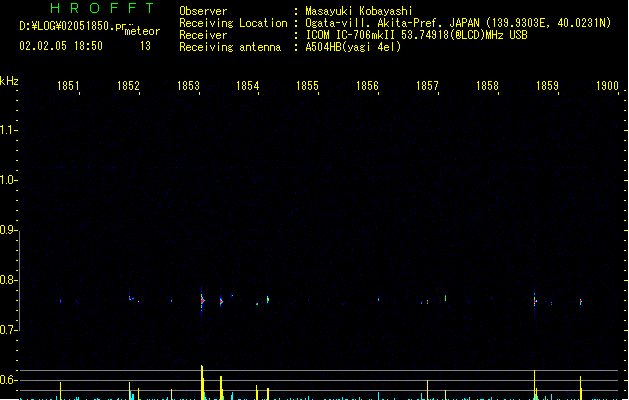
Task: Click the 1900 time axis label
Action: [x=607, y=85]
